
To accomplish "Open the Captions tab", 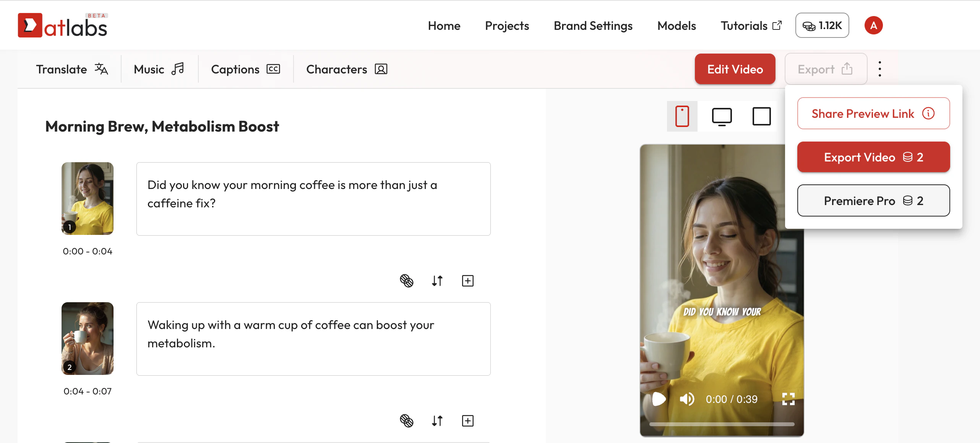I will [245, 69].
